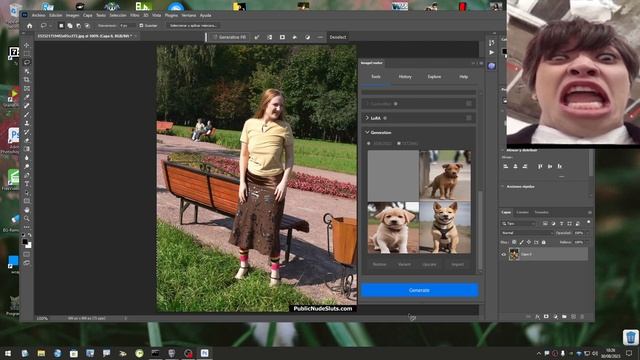
Task: Click the Import button below thumbnails
Action: [458, 264]
